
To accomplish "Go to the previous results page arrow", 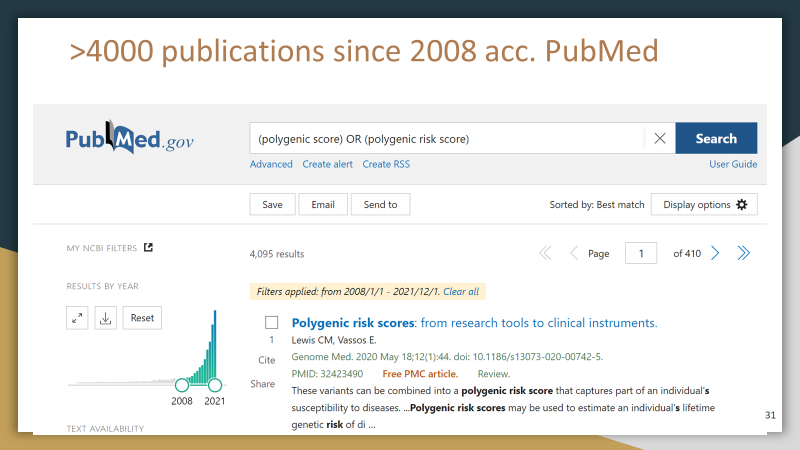I will coord(573,253).
